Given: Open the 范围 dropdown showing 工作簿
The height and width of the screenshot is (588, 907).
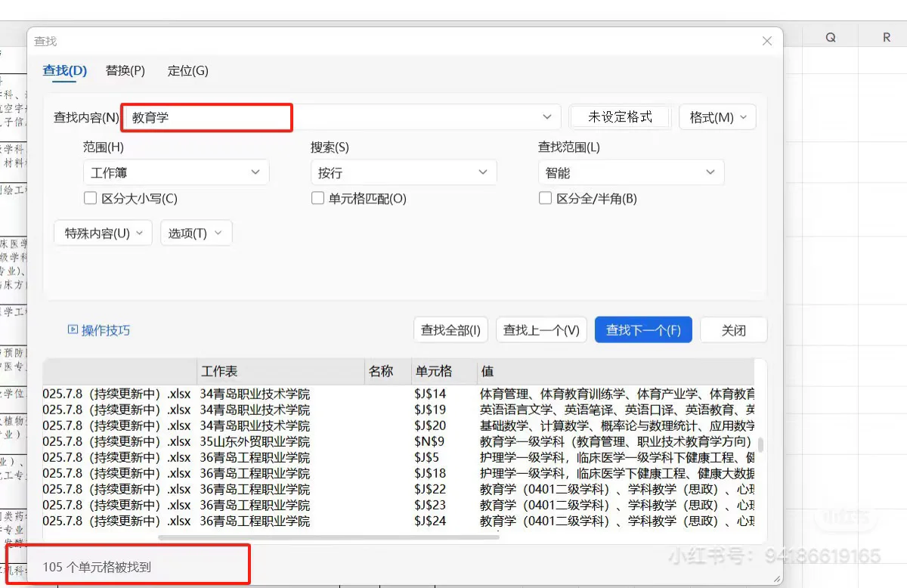Looking at the screenshot, I should coord(175,173).
